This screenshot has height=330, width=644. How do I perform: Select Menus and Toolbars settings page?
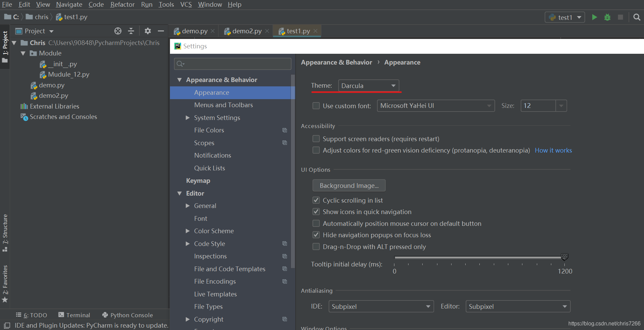tap(223, 105)
